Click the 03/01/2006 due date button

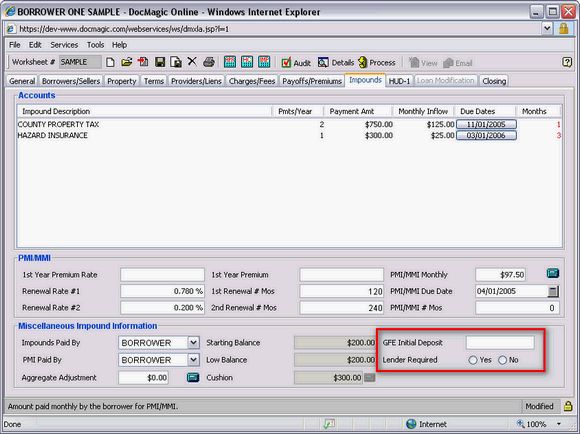click(x=486, y=135)
